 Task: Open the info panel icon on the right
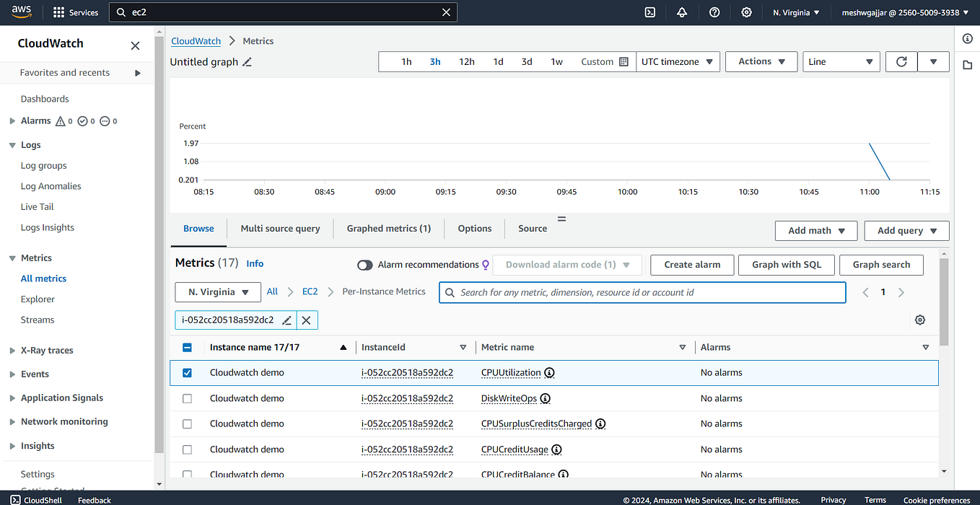pos(968,39)
